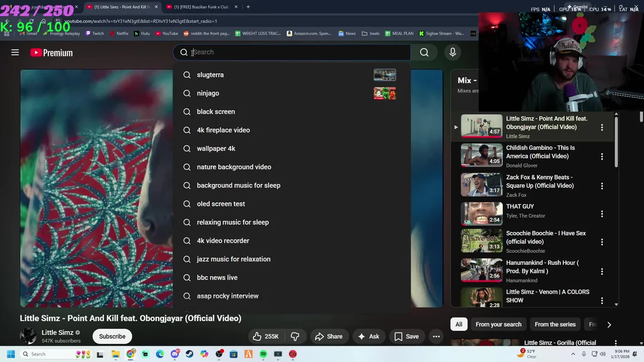Screen dimensions: 644x362
Task: Open the 'beats' bookmarks folder
Action: click(x=371, y=33)
